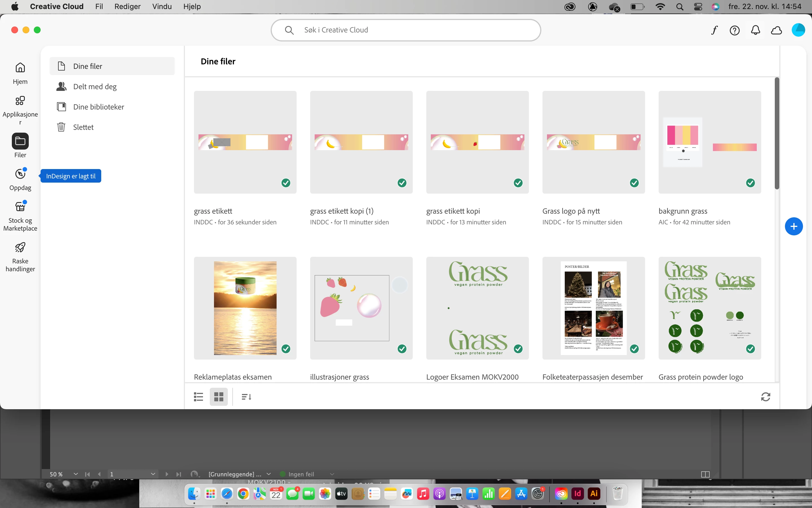
Task: Click the file list vertical scrollbar
Action: 776,134
